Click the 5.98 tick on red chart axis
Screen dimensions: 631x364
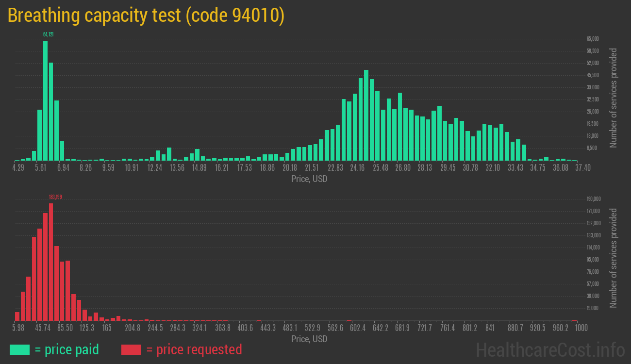[18, 328]
